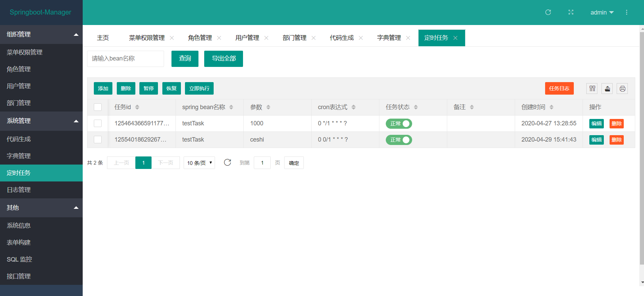Click the table export icon
The width and height of the screenshot is (644, 296).
607,89
